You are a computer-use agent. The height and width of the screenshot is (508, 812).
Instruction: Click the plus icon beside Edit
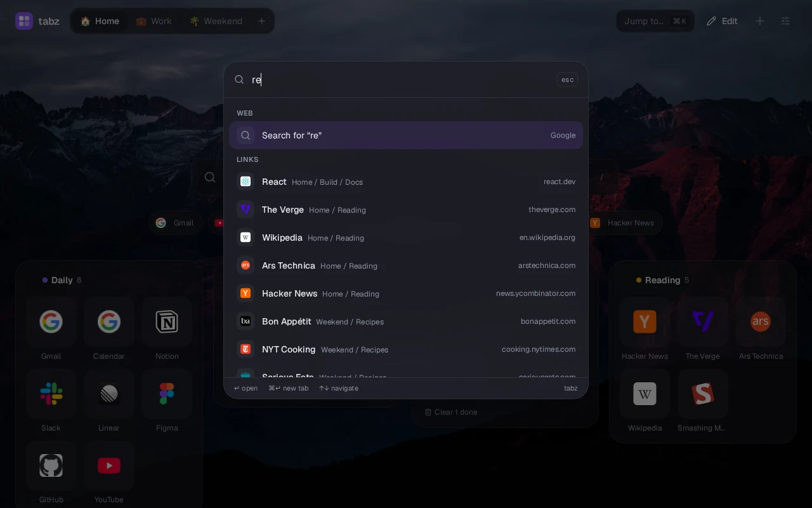(x=760, y=21)
